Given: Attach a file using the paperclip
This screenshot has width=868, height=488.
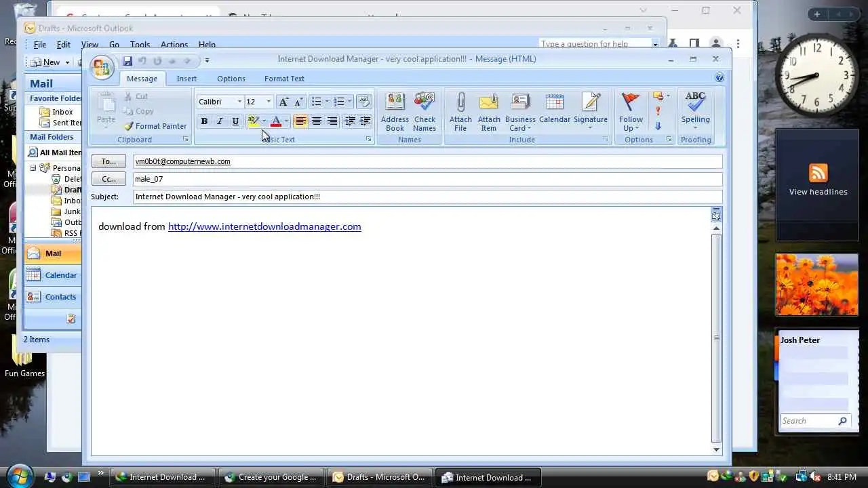Looking at the screenshot, I should 460,112.
